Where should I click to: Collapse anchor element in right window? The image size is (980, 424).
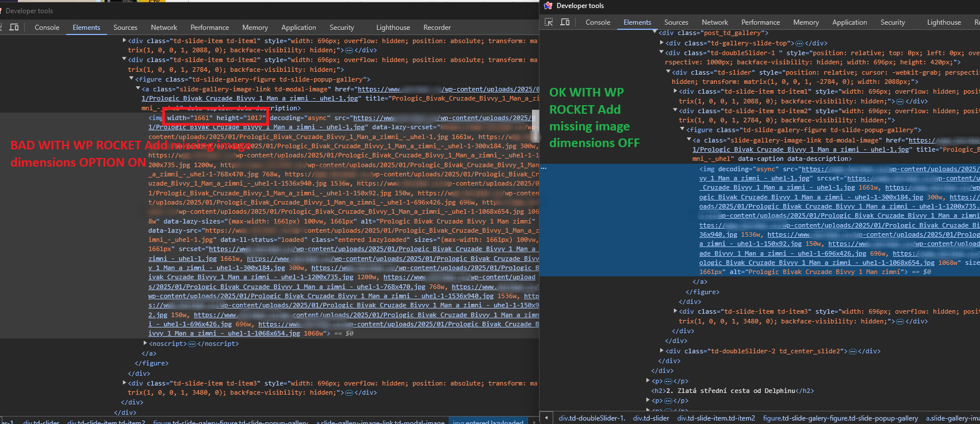[689, 140]
